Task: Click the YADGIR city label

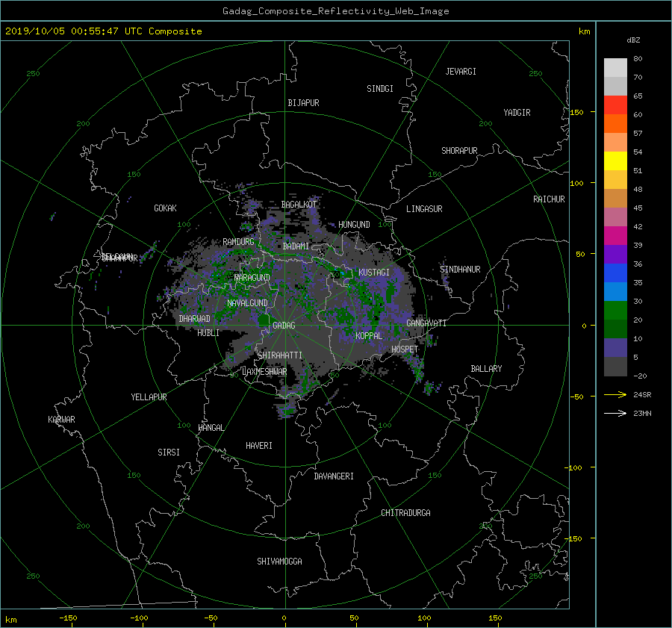Action: 517,113
